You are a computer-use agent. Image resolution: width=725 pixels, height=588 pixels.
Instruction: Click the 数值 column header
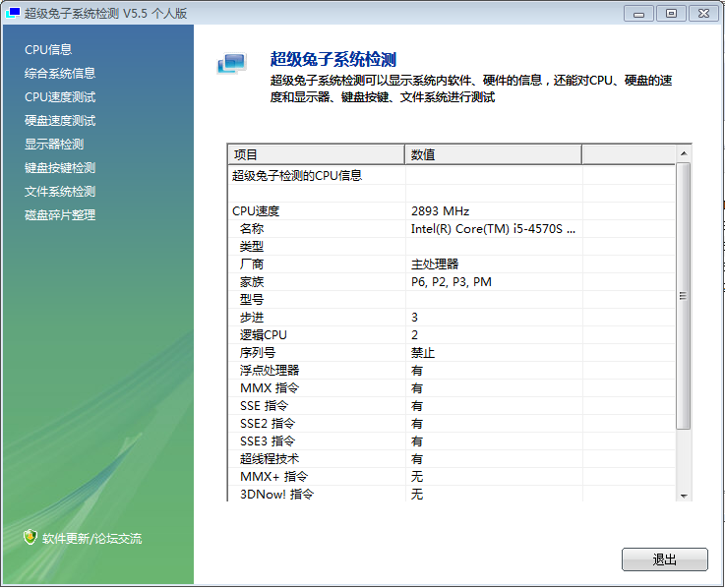(x=492, y=154)
